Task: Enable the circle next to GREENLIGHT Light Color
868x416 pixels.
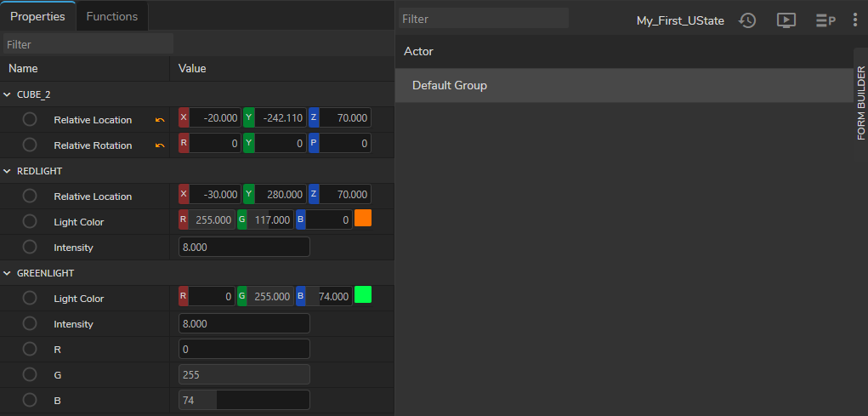Action: tap(30, 299)
